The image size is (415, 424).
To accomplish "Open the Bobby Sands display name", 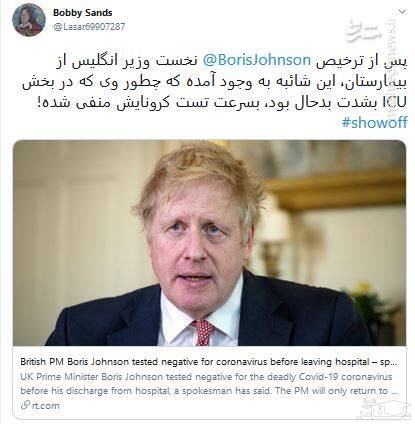I will (x=82, y=13).
